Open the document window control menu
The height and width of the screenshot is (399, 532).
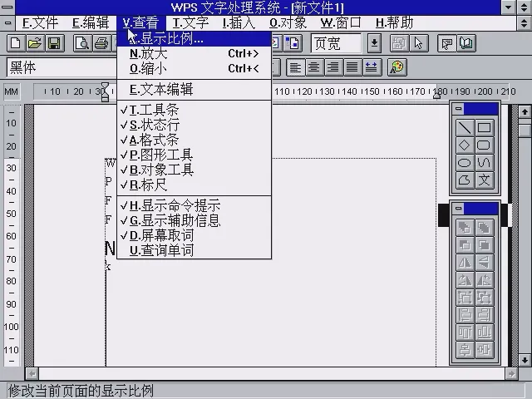pos(7,23)
